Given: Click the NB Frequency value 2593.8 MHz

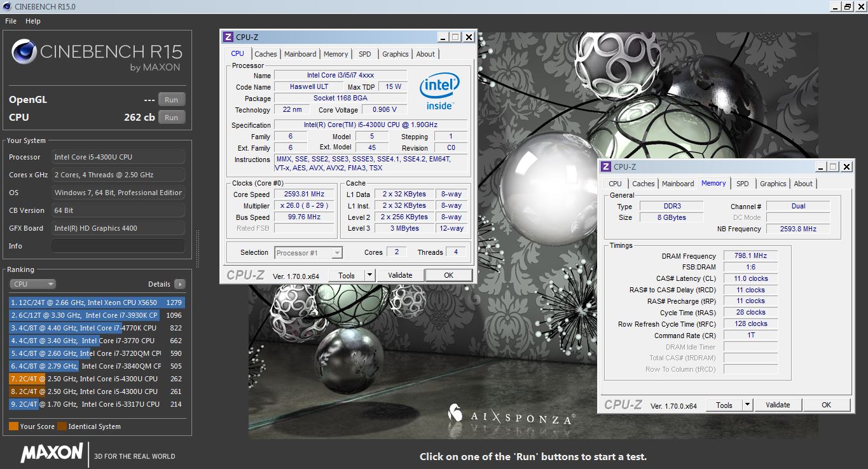Looking at the screenshot, I should (x=798, y=229).
